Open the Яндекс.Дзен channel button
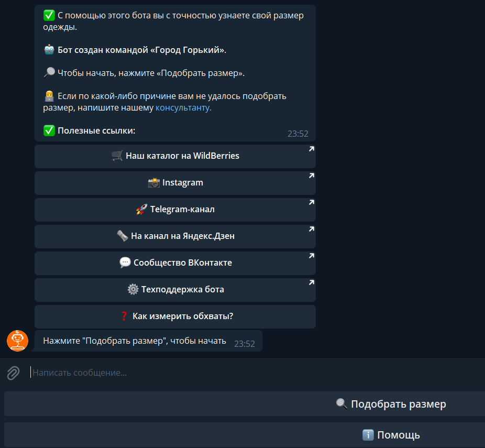This screenshot has height=448, width=485. [175, 236]
